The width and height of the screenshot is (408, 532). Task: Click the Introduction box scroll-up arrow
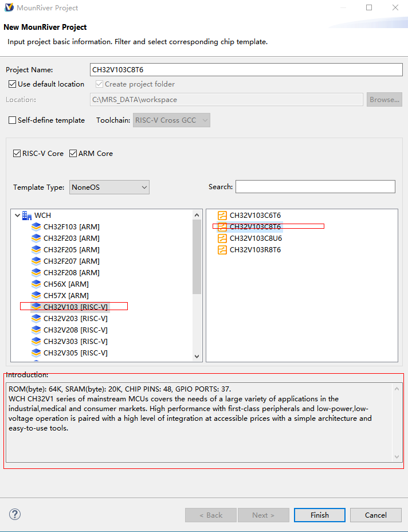click(397, 389)
